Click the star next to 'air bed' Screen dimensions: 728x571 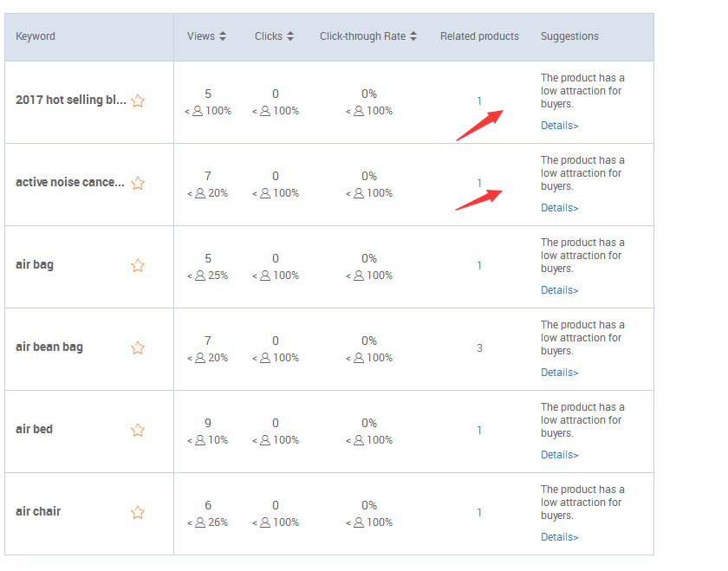[x=138, y=430]
